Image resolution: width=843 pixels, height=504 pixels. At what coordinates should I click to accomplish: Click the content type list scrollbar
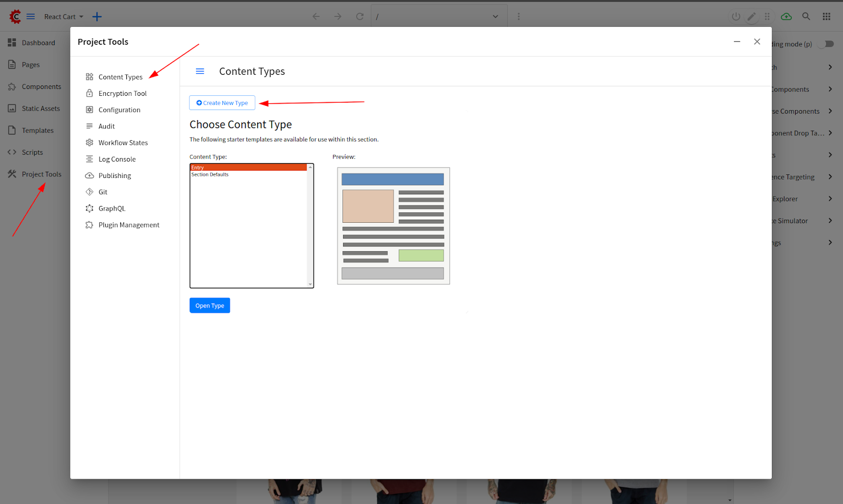pyautogui.click(x=310, y=225)
